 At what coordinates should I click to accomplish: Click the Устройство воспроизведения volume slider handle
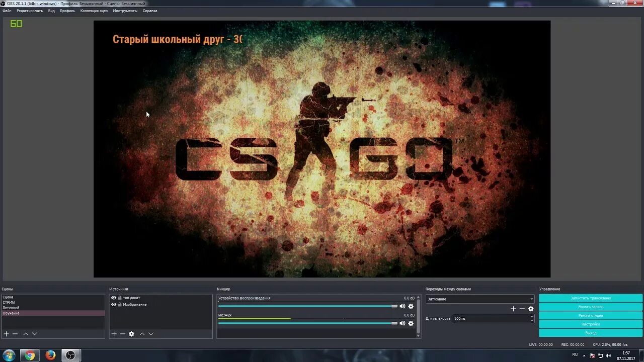tap(394, 306)
